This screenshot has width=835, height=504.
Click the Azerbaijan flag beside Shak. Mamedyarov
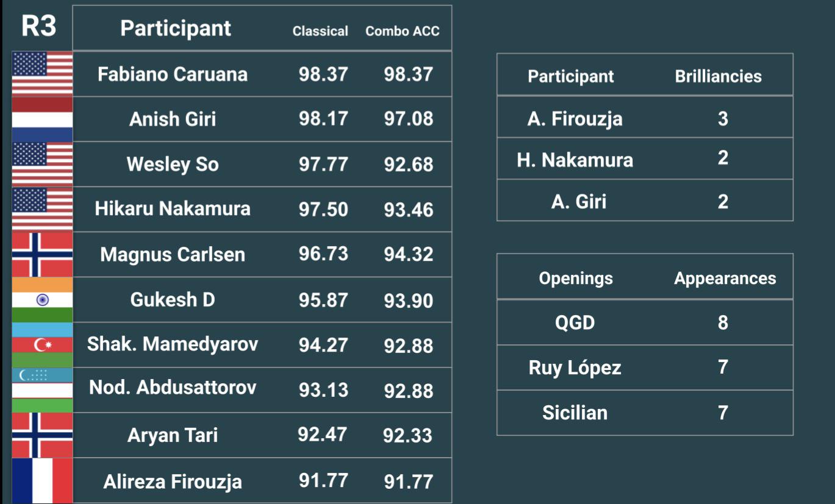point(42,345)
